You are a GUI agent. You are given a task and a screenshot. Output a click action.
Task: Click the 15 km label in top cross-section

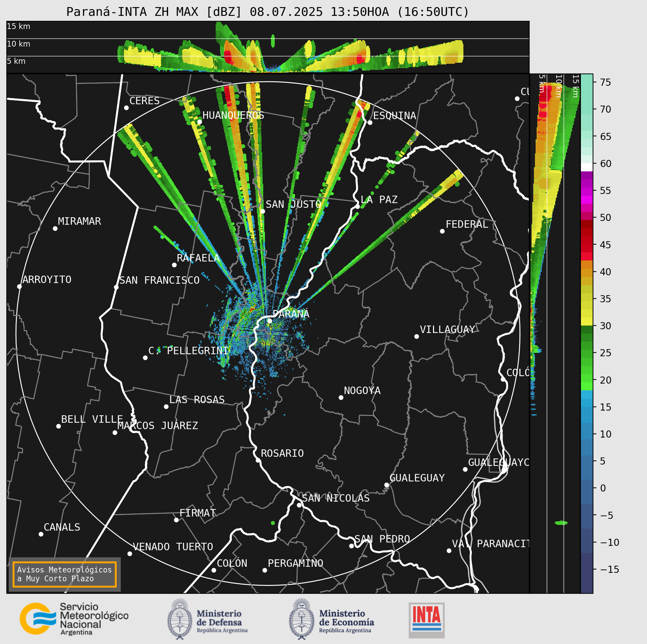[x=19, y=26]
